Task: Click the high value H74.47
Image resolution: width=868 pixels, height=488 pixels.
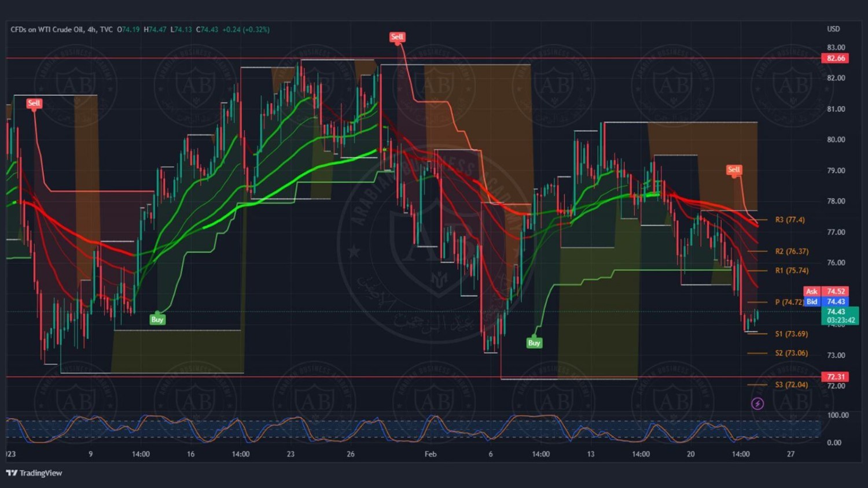Action: [155, 29]
